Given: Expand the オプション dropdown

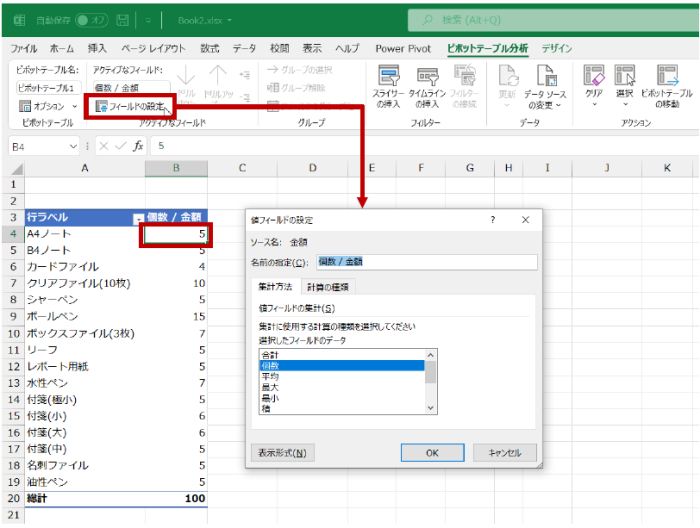Looking at the screenshot, I should (x=74, y=106).
